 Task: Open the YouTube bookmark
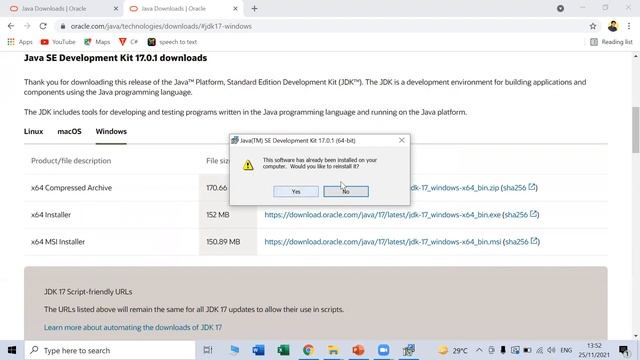58,42
